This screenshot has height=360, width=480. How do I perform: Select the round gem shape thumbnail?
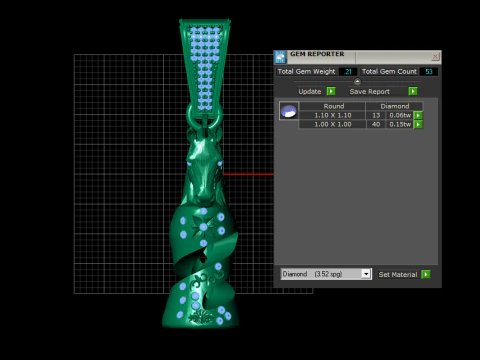pyautogui.click(x=289, y=111)
